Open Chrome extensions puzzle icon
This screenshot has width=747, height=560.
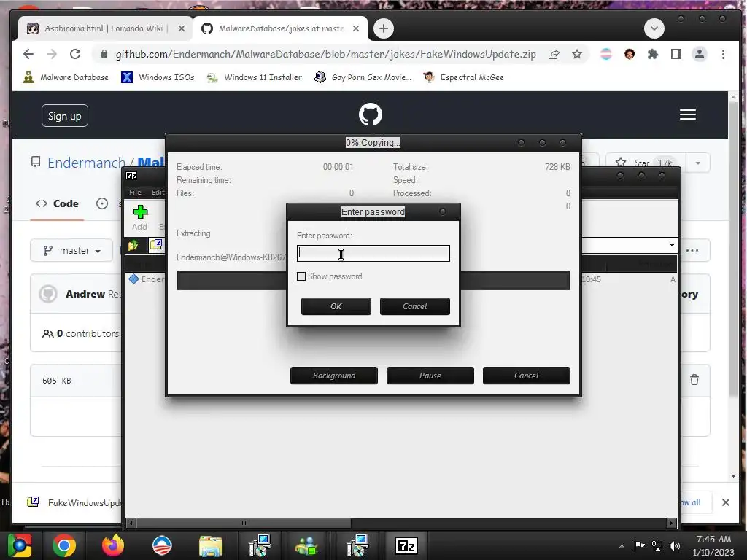tap(653, 54)
